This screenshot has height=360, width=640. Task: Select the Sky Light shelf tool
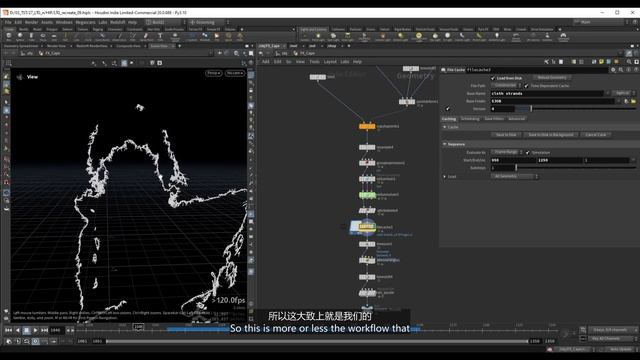[x=435, y=37]
